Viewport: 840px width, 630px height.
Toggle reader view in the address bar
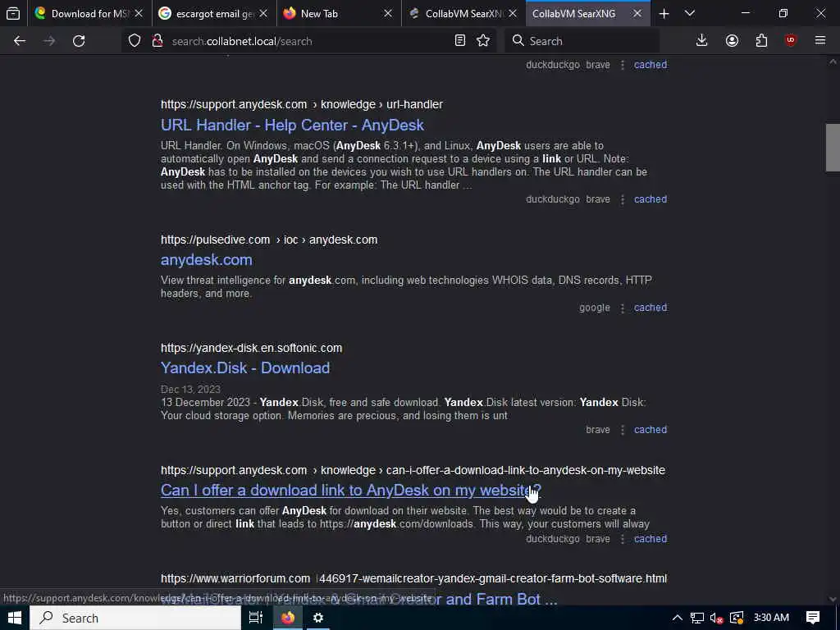[459, 41]
